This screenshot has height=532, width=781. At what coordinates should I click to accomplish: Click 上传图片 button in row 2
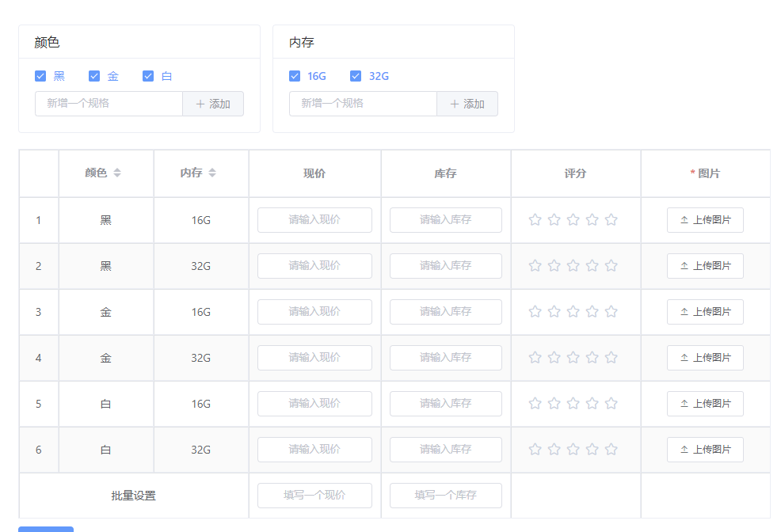tap(705, 266)
